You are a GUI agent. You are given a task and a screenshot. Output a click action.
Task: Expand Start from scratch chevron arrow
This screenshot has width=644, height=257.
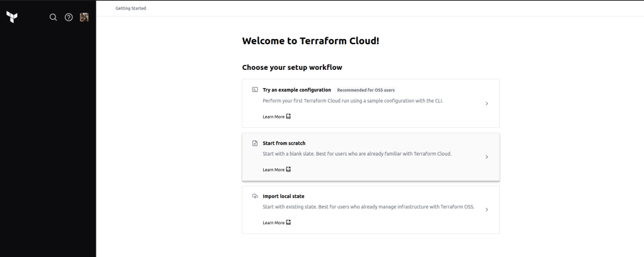click(487, 157)
